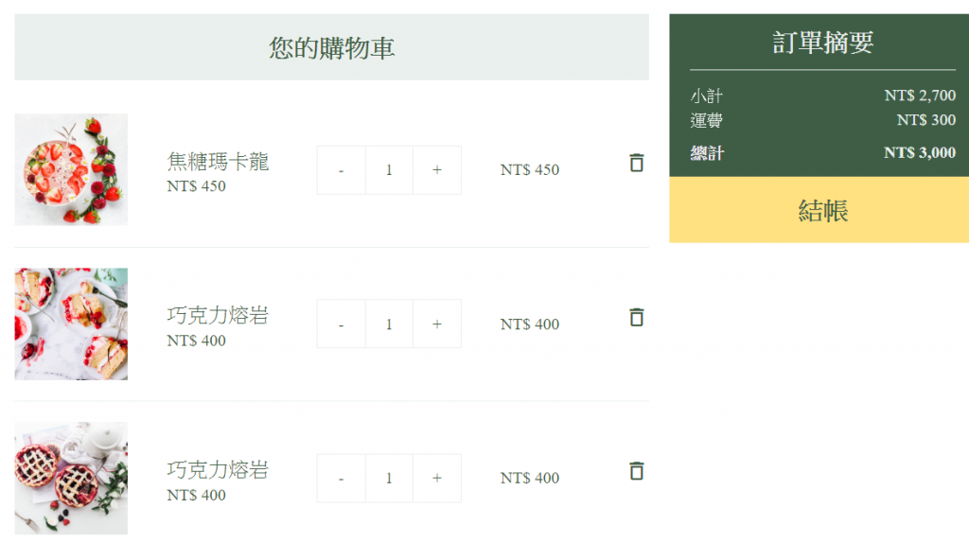Open the strawberry cake product thumbnail
The image size is (969, 560).
pos(71,169)
